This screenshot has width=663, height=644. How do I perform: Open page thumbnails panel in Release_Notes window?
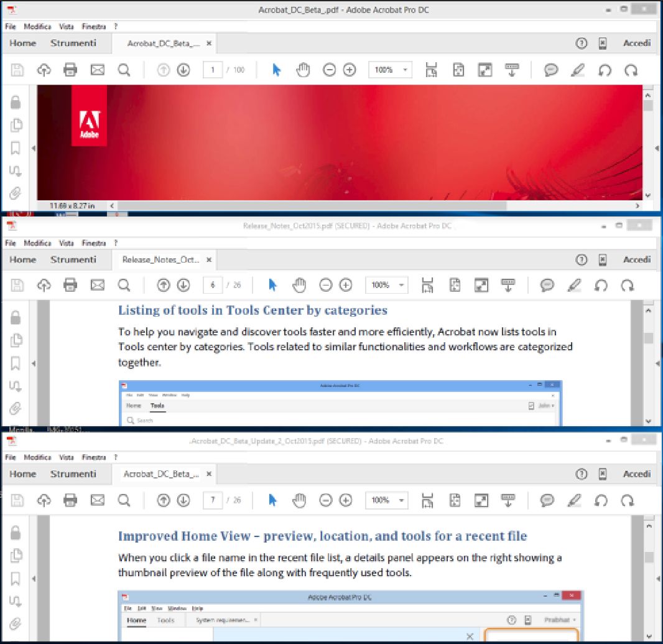(16, 340)
